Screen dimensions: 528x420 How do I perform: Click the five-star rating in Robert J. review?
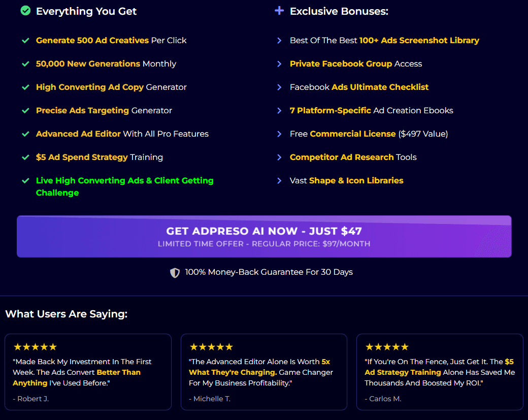pyautogui.click(x=35, y=347)
